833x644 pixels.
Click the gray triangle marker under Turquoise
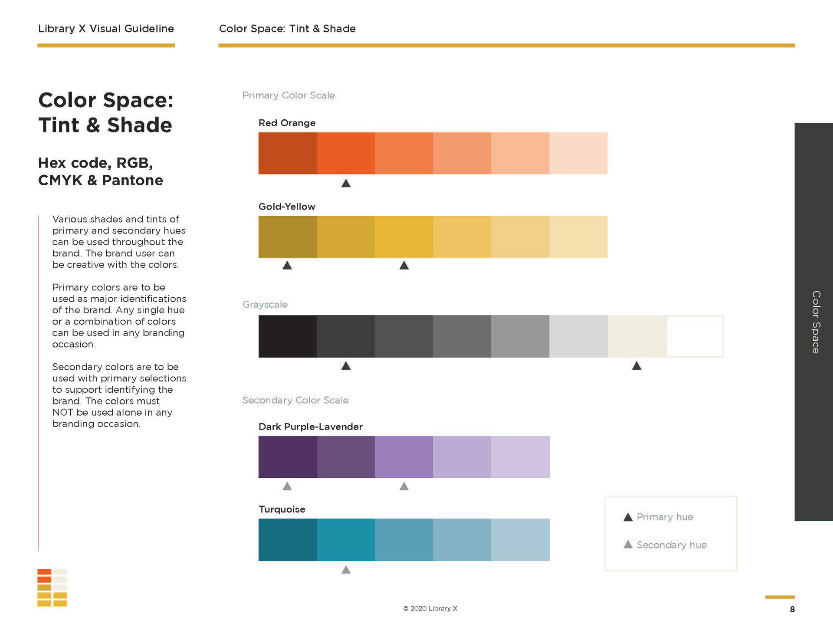click(x=346, y=569)
